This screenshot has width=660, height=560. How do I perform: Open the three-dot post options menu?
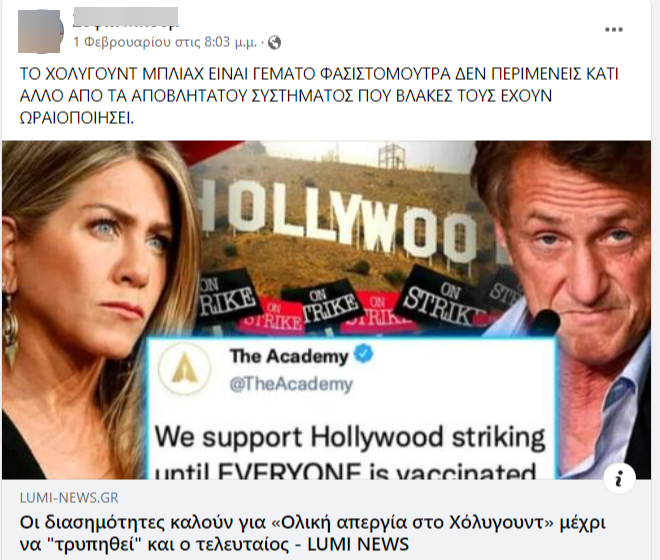tap(613, 29)
